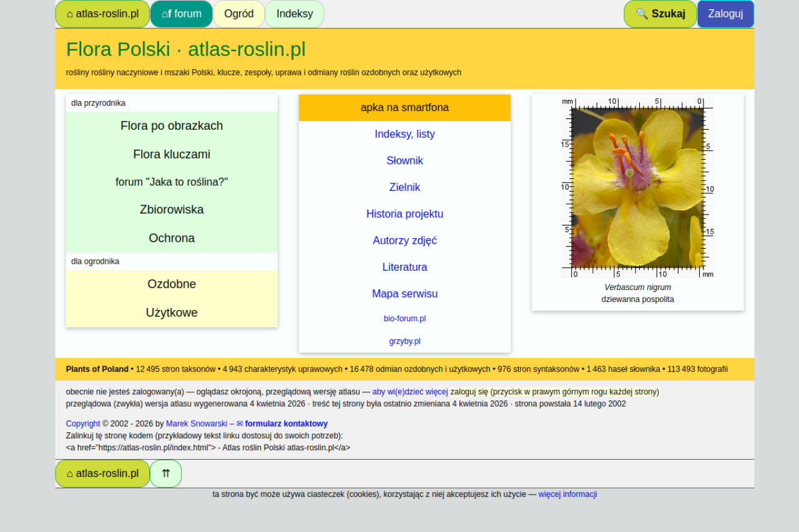The width and height of the screenshot is (799, 532).
Task: Open forum "Jaka to roślina?" entry
Action: tap(172, 182)
